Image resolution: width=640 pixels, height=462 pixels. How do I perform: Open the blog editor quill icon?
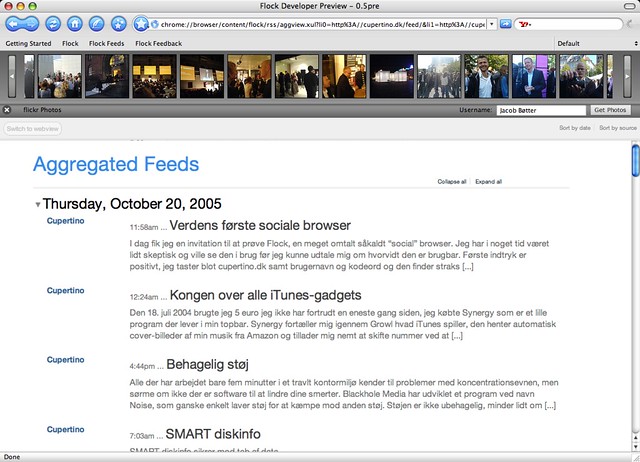[x=96, y=24]
